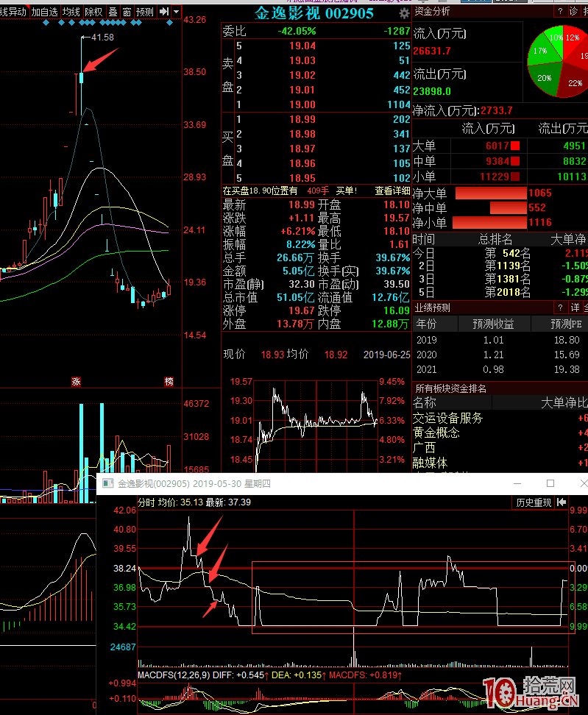Toggle the 均线 moving average button
This screenshot has height=715, width=588.
point(71,12)
